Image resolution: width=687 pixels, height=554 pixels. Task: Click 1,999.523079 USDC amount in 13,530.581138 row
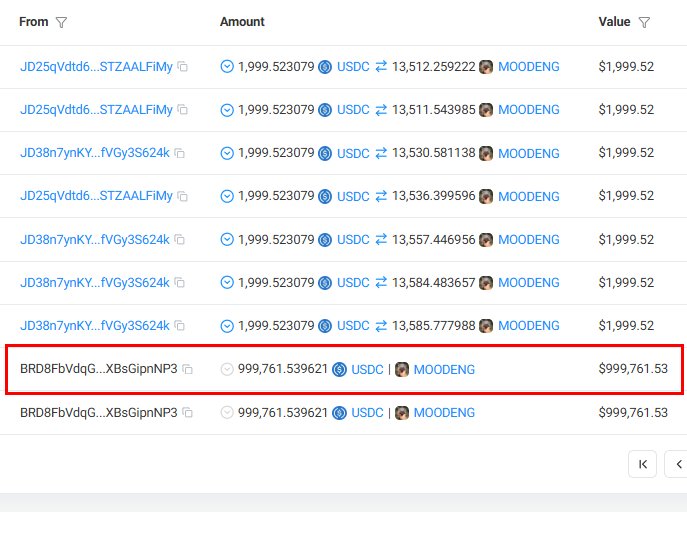coord(276,153)
